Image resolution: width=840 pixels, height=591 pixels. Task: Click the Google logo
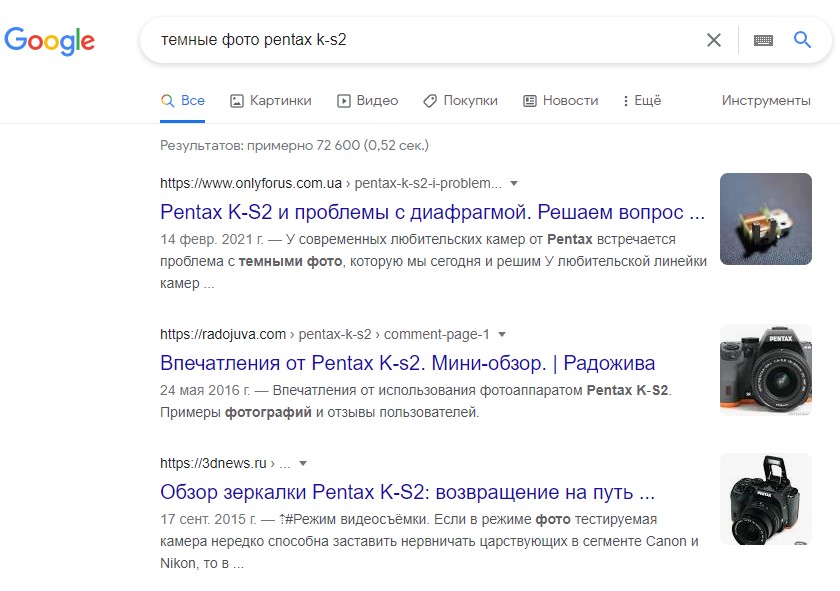tap(50, 40)
